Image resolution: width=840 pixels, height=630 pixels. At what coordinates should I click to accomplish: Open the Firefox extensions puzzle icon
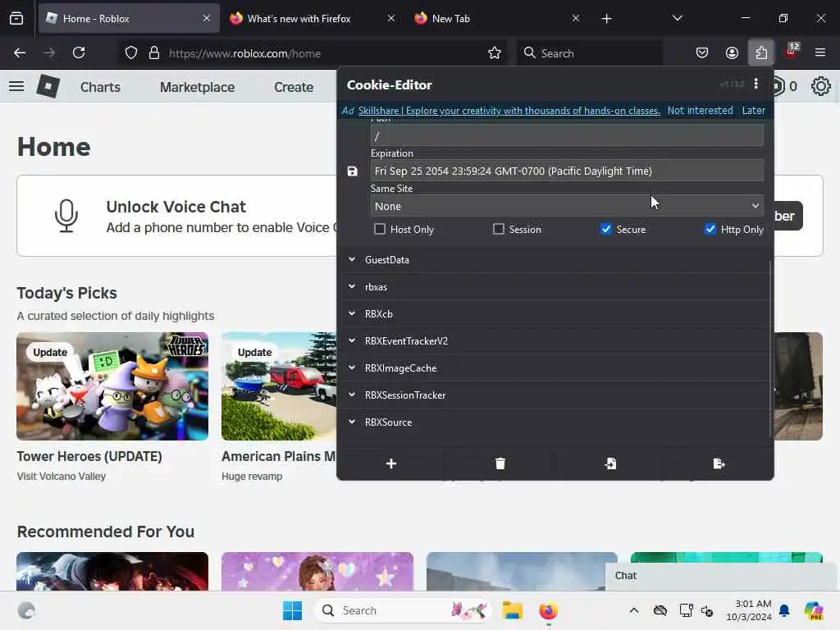(x=761, y=52)
